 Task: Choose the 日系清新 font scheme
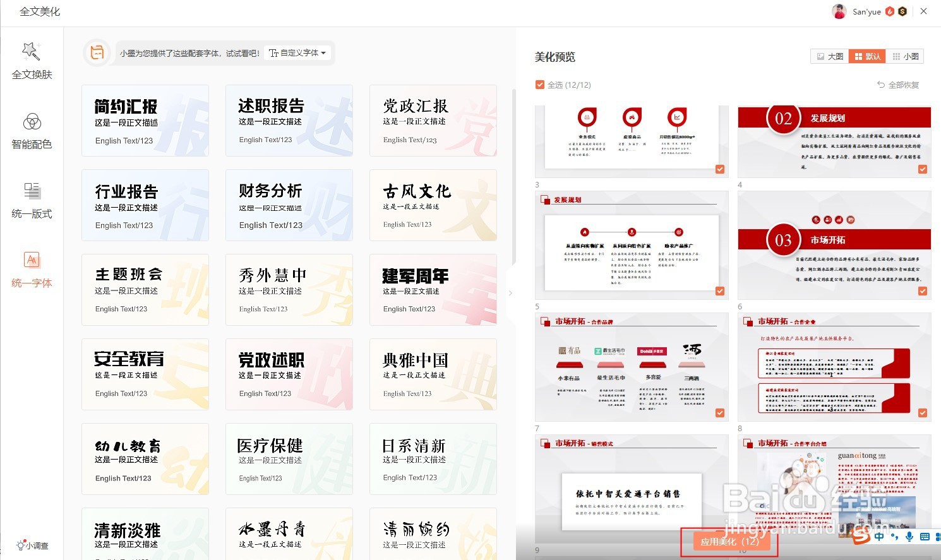point(433,459)
